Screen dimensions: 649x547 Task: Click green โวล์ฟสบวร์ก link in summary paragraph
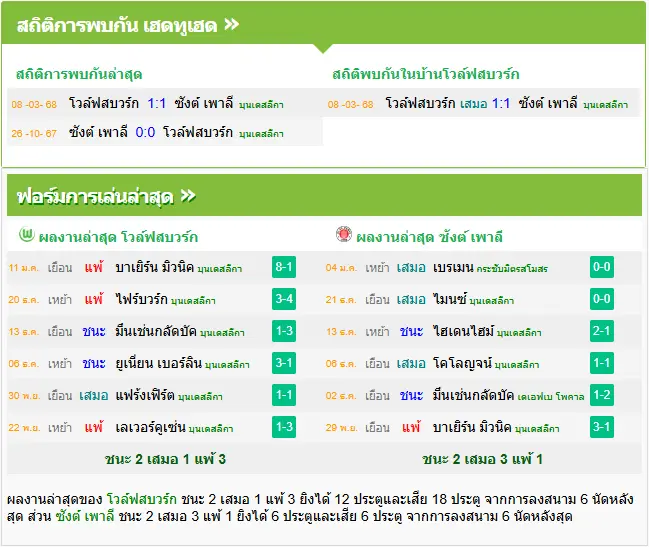click(142, 499)
